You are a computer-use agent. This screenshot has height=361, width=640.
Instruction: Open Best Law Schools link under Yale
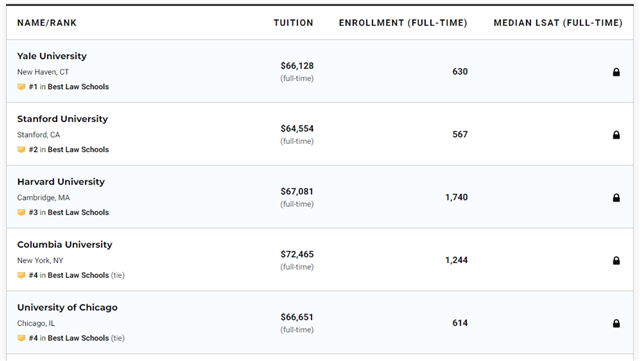click(x=78, y=87)
